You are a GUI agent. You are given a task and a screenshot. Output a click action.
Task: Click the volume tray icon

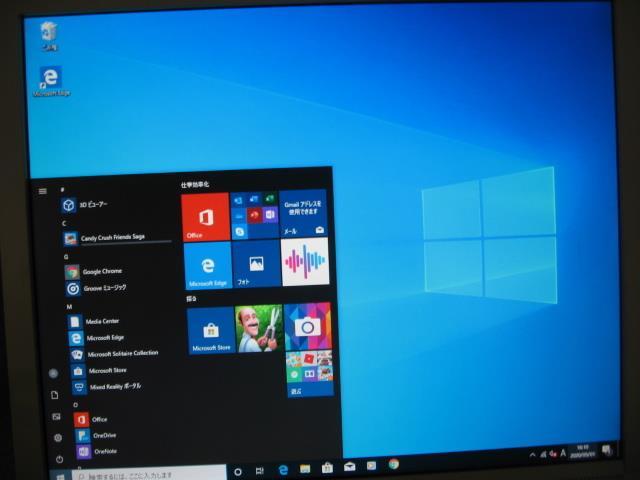coord(553,453)
